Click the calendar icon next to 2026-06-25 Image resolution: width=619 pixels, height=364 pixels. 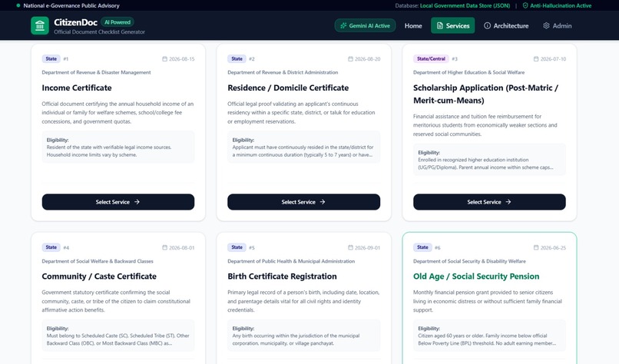tap(536, 247)
